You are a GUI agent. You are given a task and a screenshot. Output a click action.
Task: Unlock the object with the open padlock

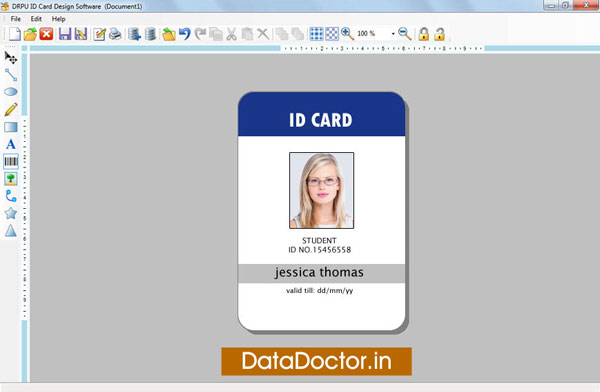tap(440, 34)
